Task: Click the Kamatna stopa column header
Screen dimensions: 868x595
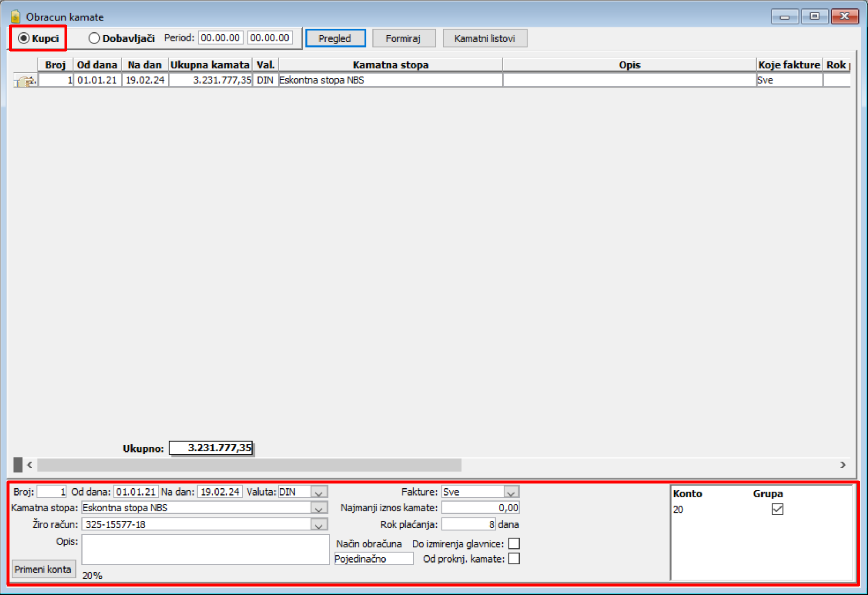Action: 390,65
